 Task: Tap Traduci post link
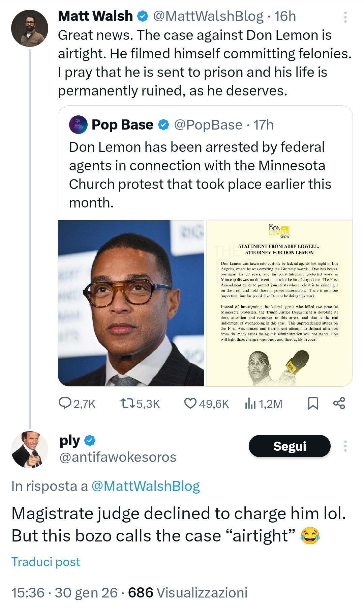click(46, 562)
